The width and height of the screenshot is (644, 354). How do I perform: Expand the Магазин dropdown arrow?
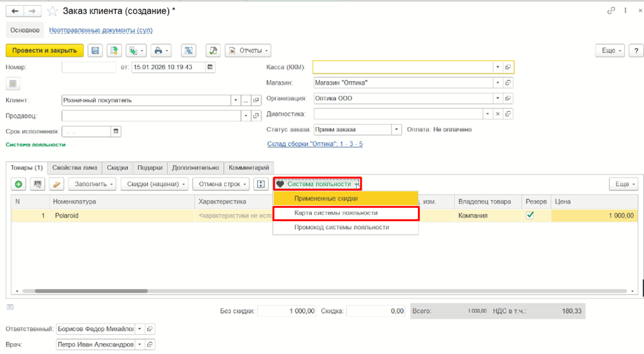(498, 83)
